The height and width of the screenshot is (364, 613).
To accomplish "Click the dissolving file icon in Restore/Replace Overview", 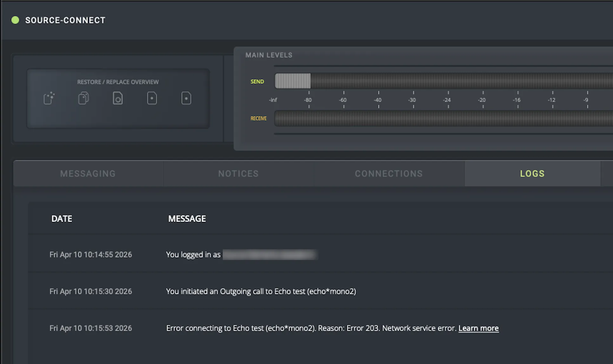I will (x=49, y=98).
